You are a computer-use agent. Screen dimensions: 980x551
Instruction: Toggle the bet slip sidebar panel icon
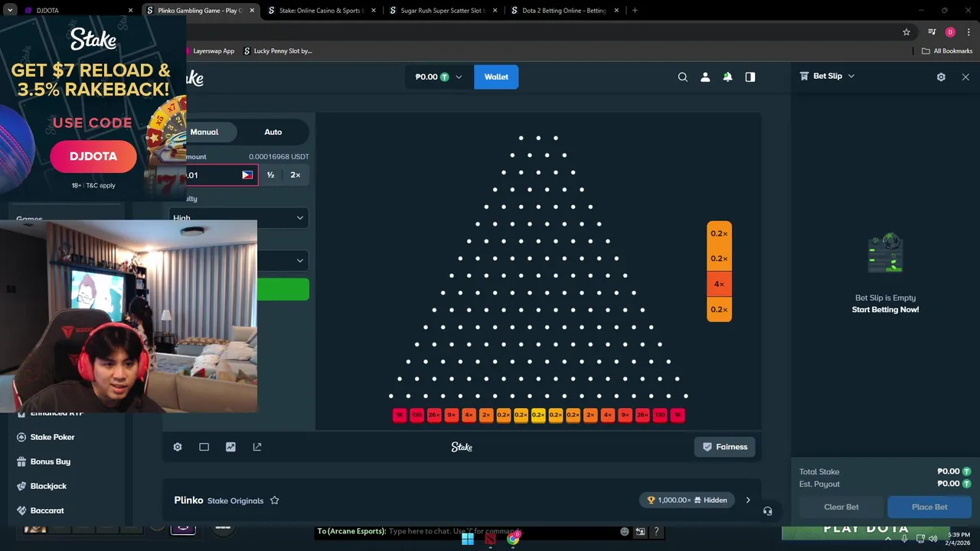click(x=750, y=77)
